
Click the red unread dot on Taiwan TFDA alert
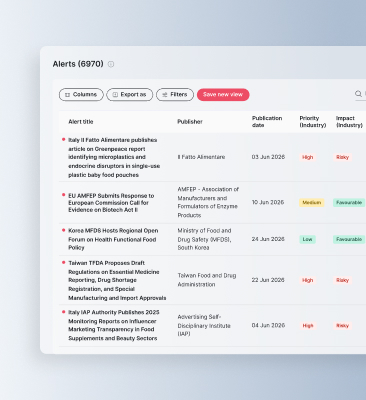pyautogui.click(x=63, y=262)
